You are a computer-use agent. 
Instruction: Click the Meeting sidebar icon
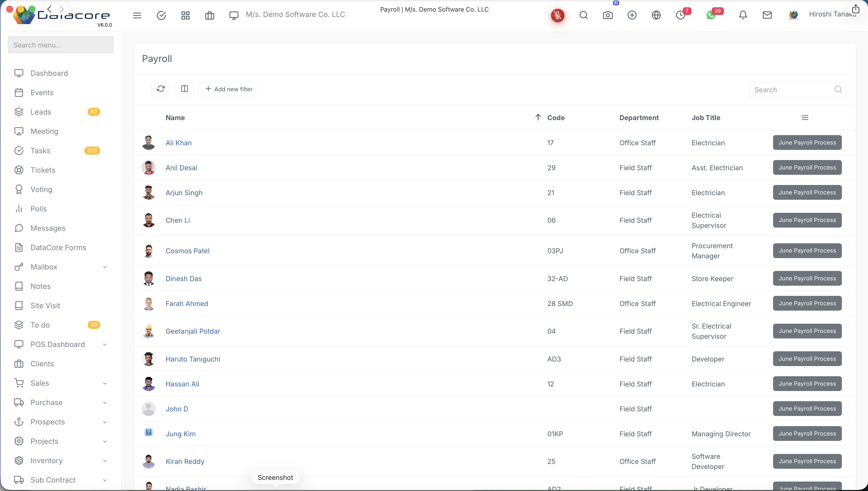tap(19, 131)
